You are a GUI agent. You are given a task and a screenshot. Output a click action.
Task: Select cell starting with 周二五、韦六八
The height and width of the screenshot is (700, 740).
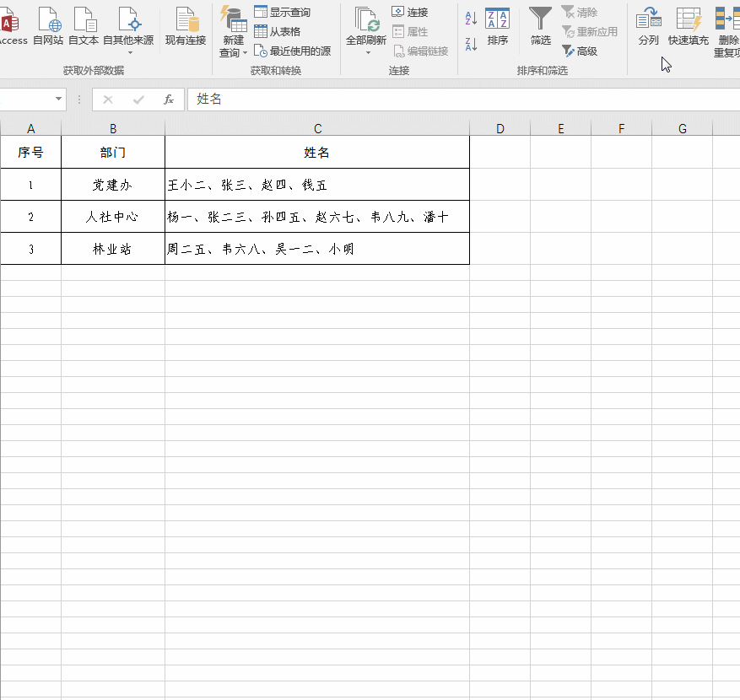pyautogui.click(x=317, y=249)
